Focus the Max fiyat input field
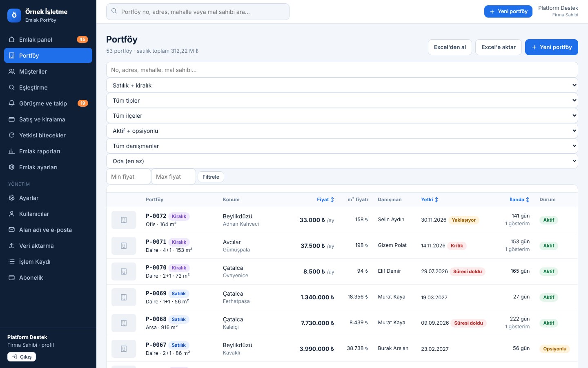The width and height of the screenshot is (588, 368). pyautogui.click(x=174, y=177)
